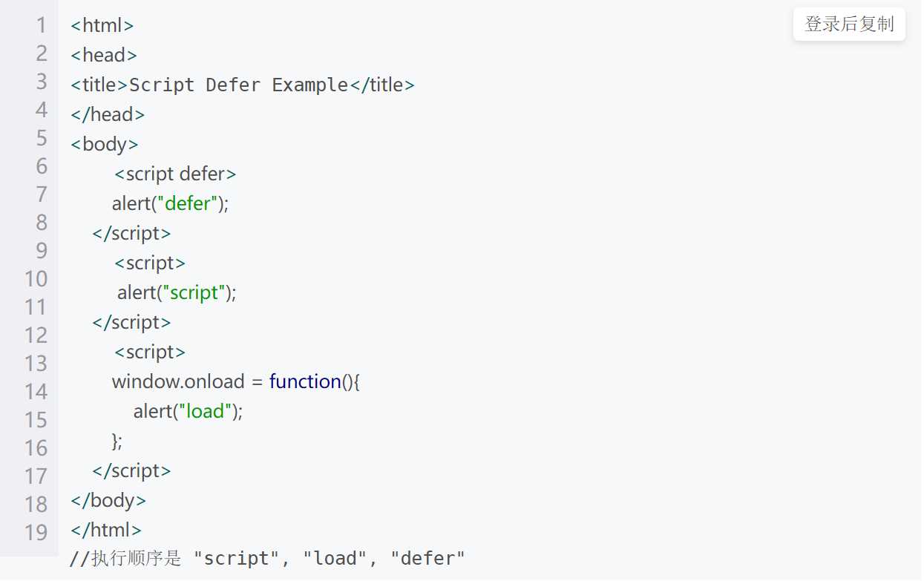Click the green "load" string literal
The height and width of the screenshot is (581, 924).
pyautogui.click(x=206, y=411)
